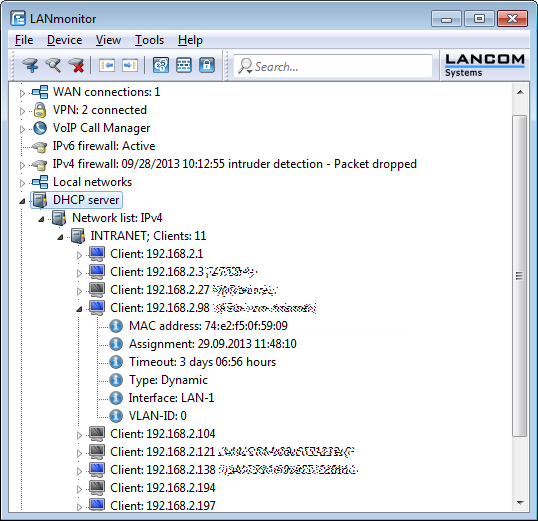Viewport: 538px width, 521px height.
Task: Collapse the DHCP server node
Action: pyautogui.click(x=22, y=201)
